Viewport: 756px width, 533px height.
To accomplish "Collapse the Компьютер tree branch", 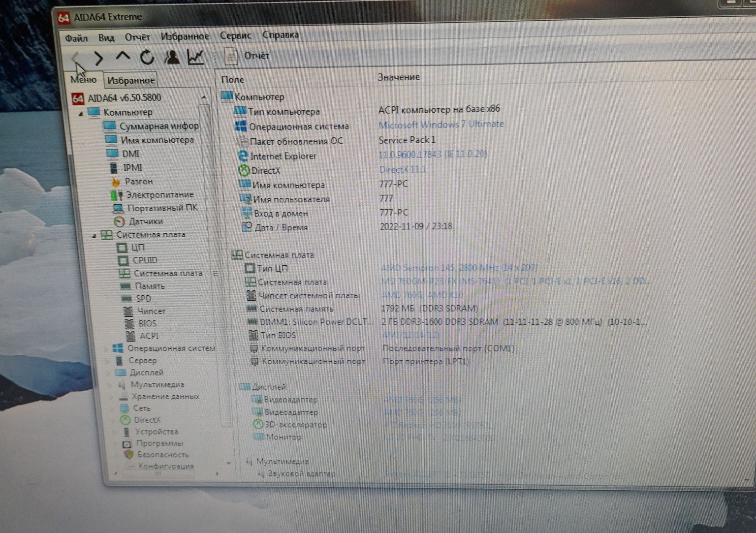I will click(x=81, y=114).
